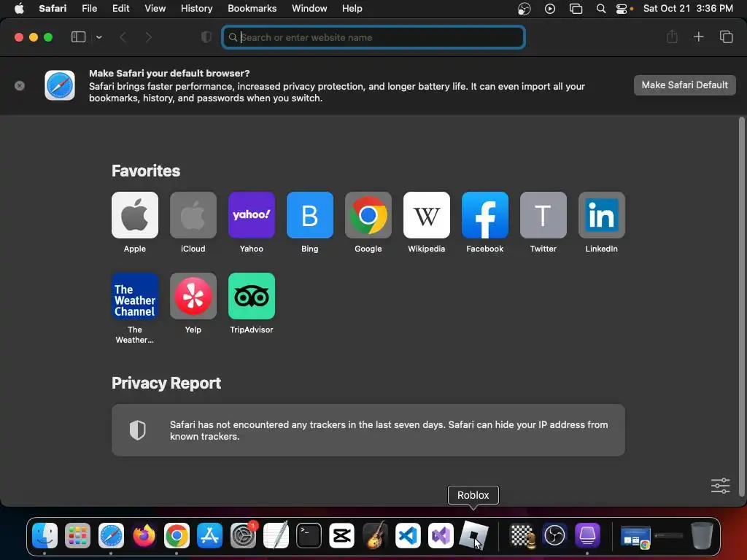Open the TripAdvisor favorite
747x560 pixels.
tap(252, 296)
